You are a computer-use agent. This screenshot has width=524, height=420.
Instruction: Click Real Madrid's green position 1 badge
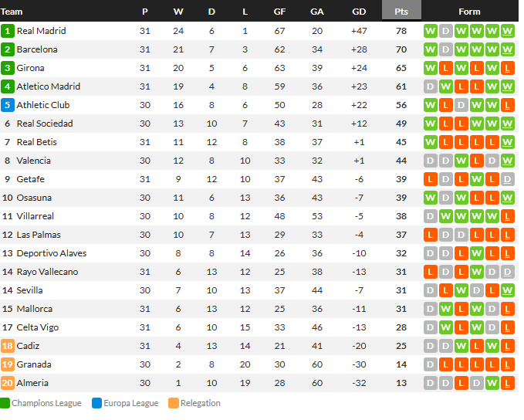pyautogui.click(x=8, y=31)
